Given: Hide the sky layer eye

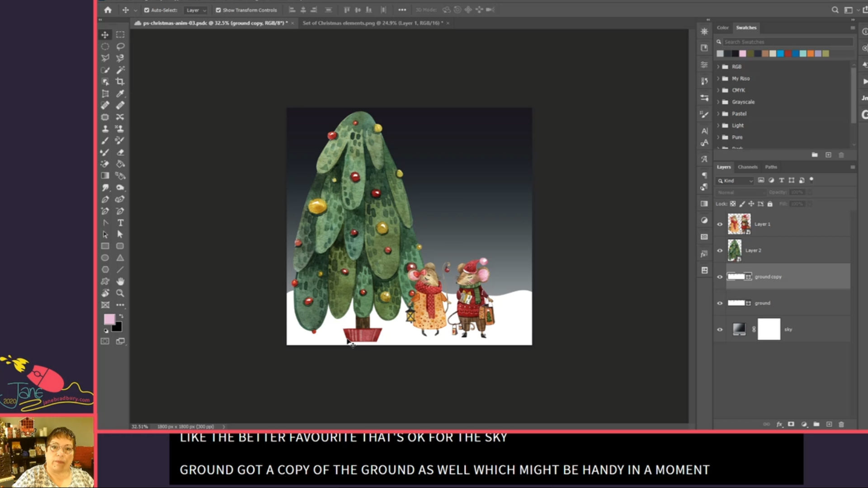Looking at the screenshot, I should (x=720, y=329).
